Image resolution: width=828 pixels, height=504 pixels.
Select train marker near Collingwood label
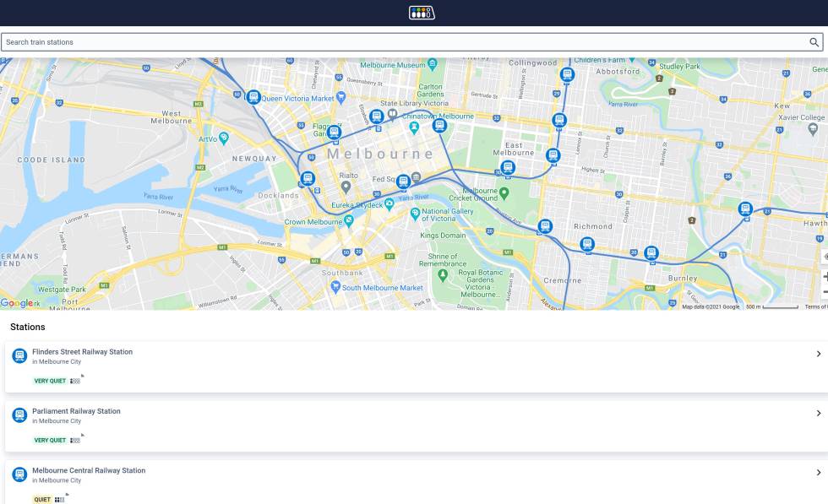pyautogui.click(x=567, y=75)
